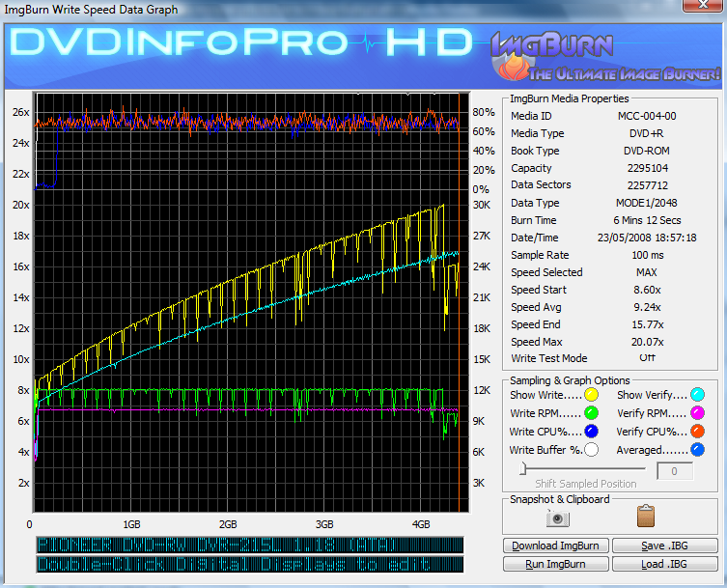This screenshot has width=727, height=588.
Task: Click the 30K label on the RPM axis
Action: [482, 205]
